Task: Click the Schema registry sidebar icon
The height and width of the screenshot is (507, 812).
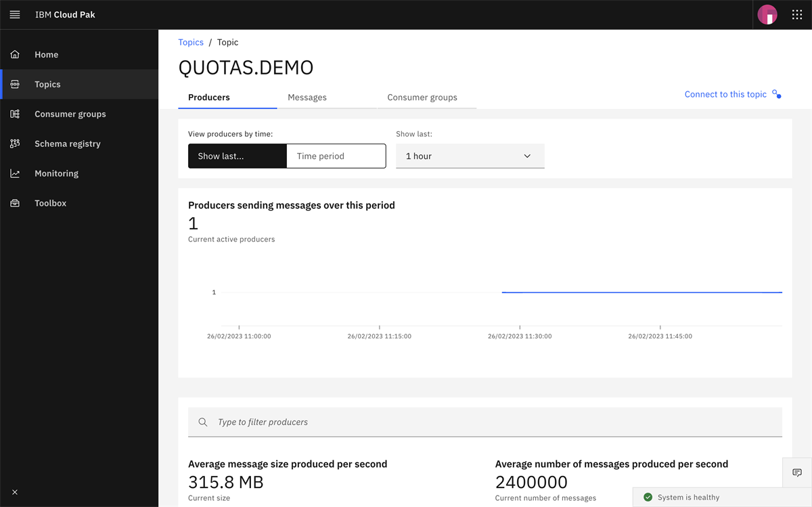Action: (15, 144)
